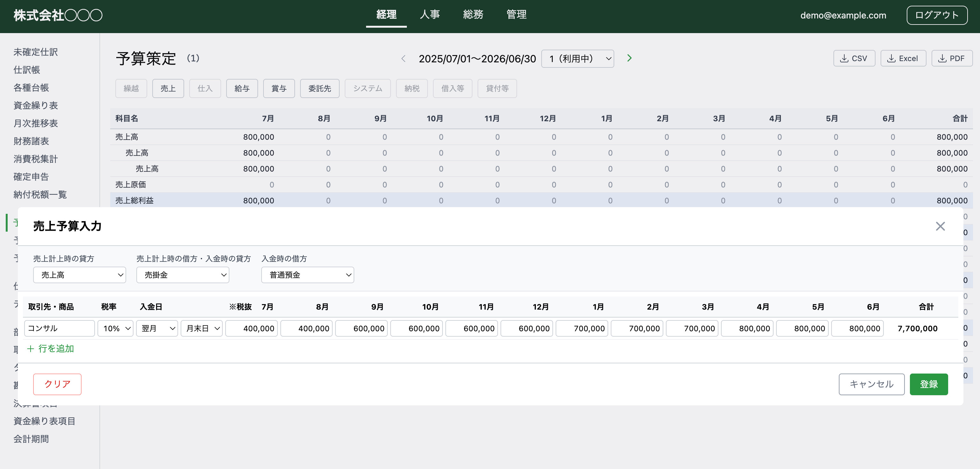
Task: Download the budget as PDF
Action: pyautogui.click(x=952, y=58)
